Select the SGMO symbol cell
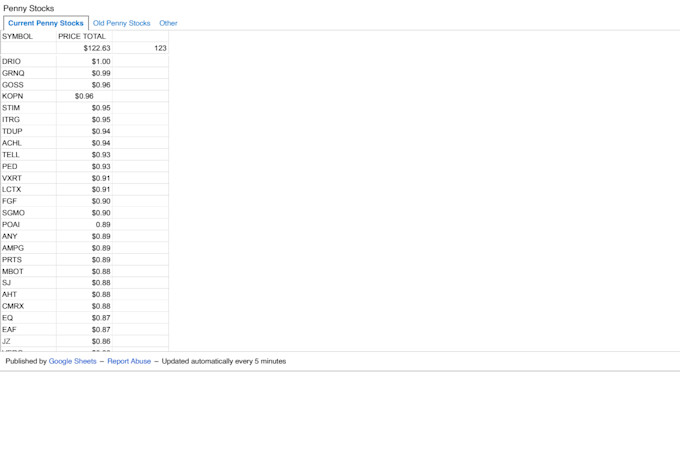The height and width of the screenshot is (459, 680). click(29, 213)
